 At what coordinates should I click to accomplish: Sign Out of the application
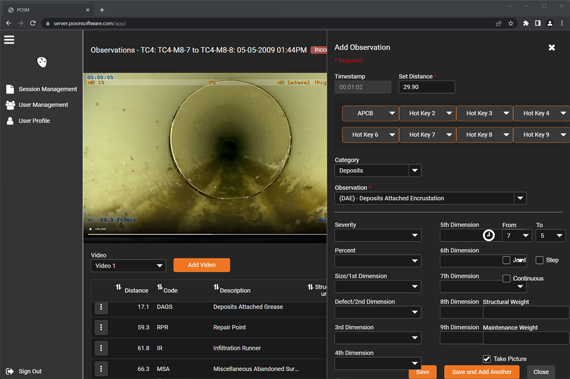click(x=24, y=371)
